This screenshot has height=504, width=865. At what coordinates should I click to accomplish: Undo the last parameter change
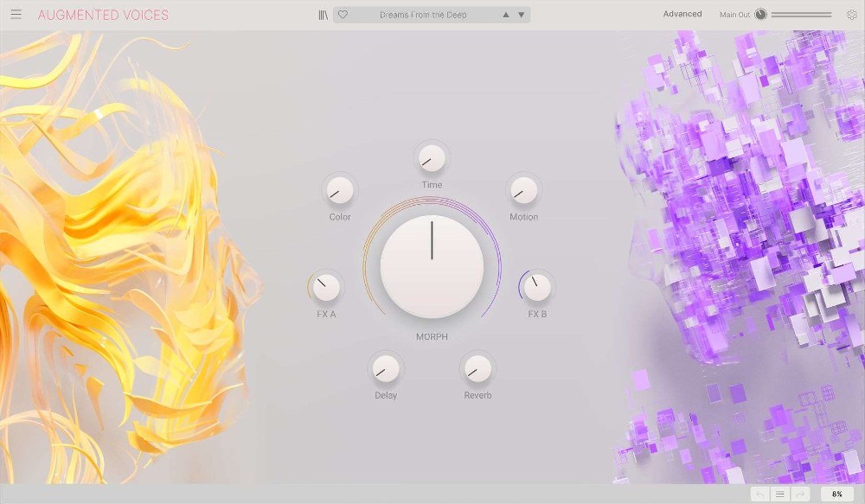[x=760, y=494]
